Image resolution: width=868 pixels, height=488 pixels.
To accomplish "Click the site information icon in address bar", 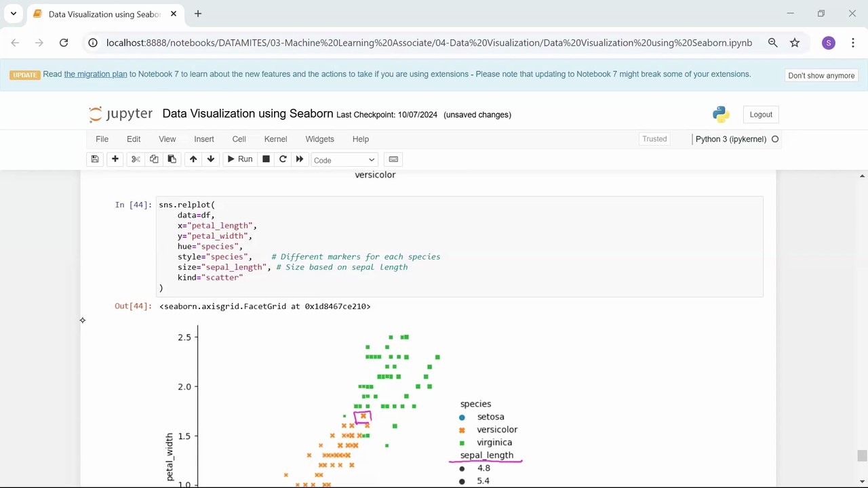I will click(x=93, y=43).
